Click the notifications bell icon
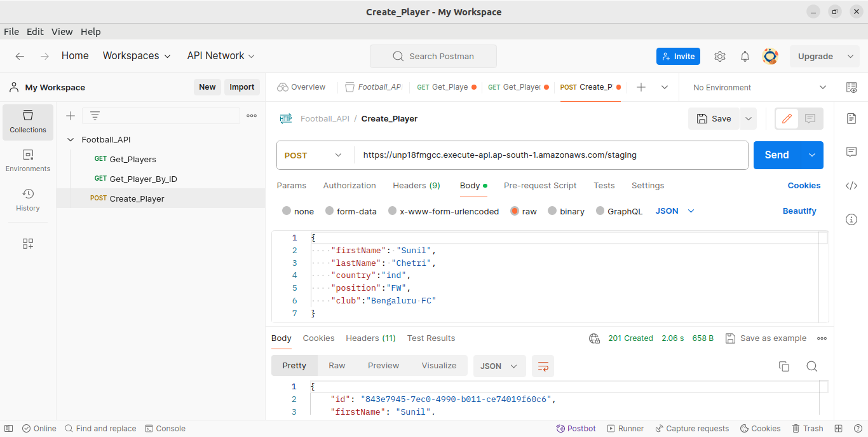This screenshot has width=868, height=437. (745, 57)
